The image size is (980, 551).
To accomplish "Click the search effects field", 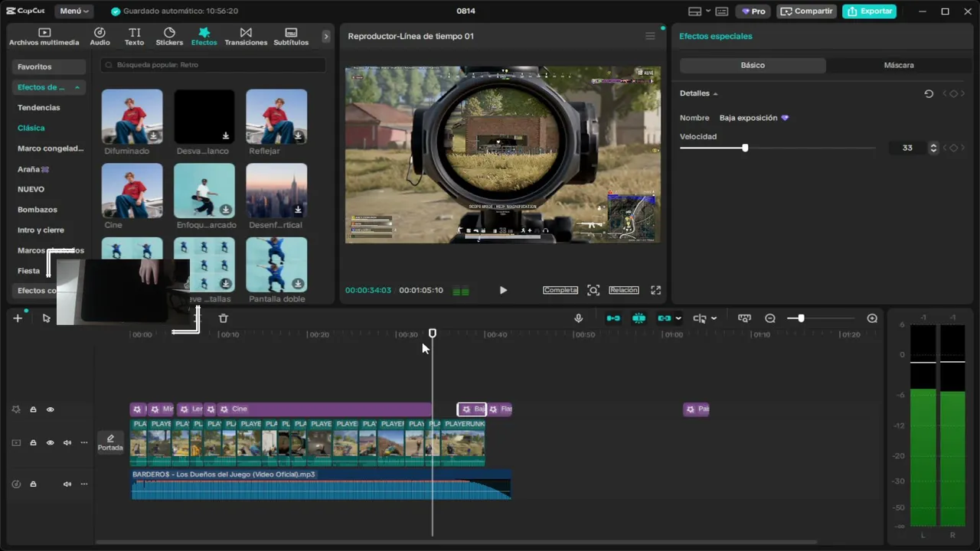I will pyautogui.click(x=213, y=65).
